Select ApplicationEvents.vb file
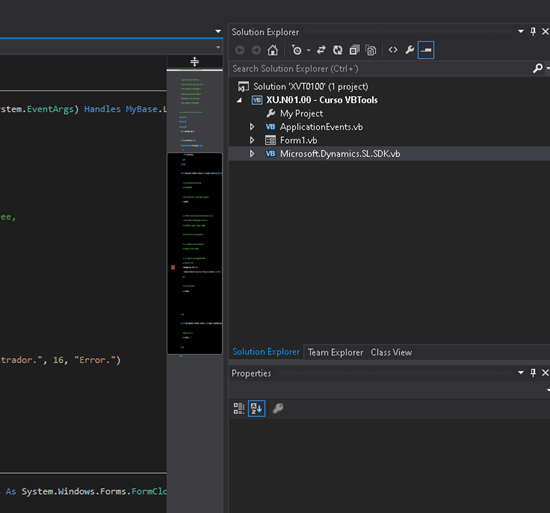 click(x=321, y=127)
